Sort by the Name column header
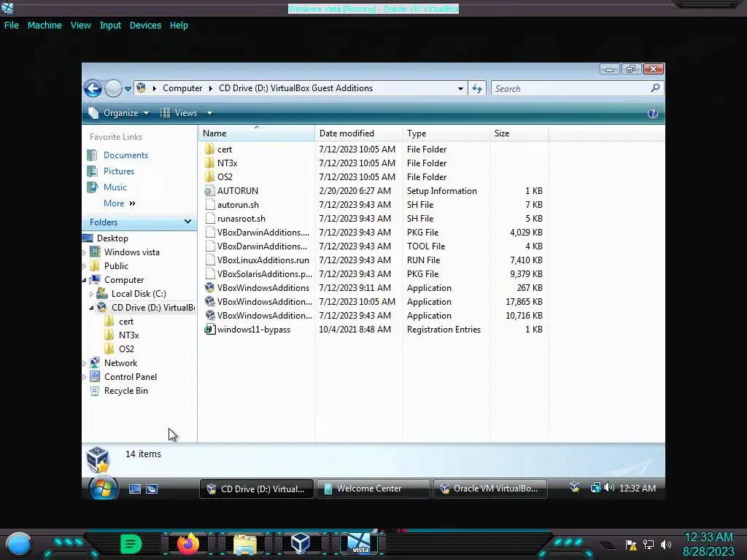The width and height of the screenshot is (747, 560). pyautogui.click(x=256, y=133)
